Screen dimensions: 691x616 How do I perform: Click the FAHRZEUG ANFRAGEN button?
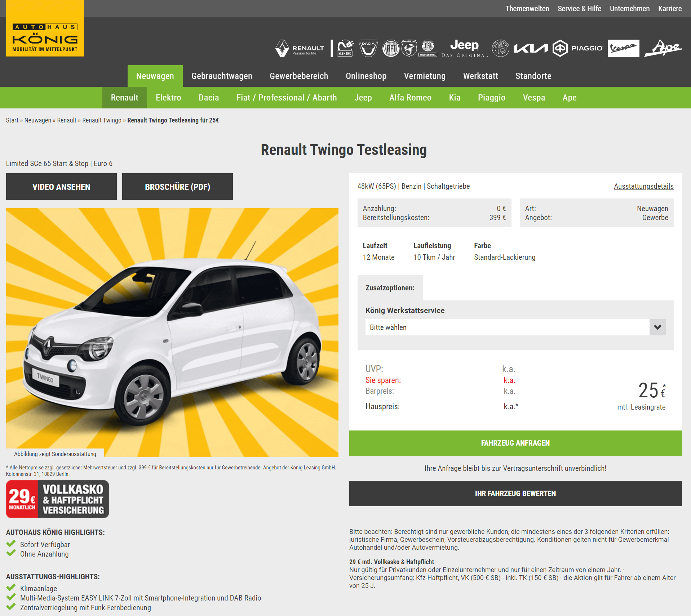(515, 443)
